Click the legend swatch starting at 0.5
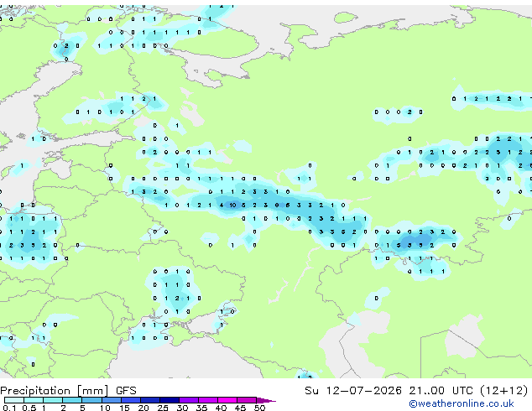Screen dimensions: 532x411 [34, 400]
